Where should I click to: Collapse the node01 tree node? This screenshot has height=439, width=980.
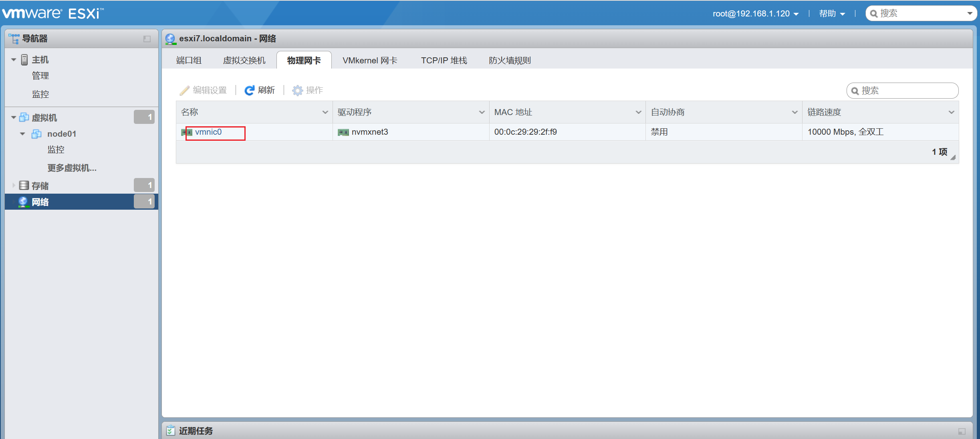pyautogui.click(x=23, y=134)
